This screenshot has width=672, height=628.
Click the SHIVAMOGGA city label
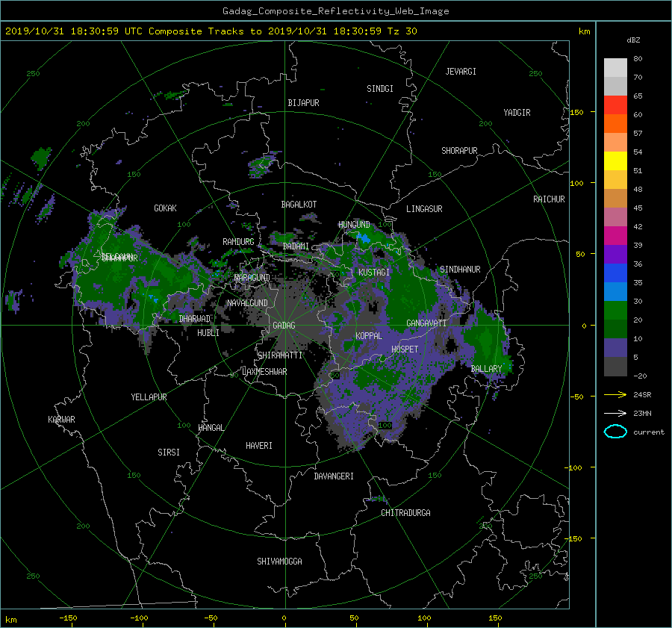pos(279,562)
